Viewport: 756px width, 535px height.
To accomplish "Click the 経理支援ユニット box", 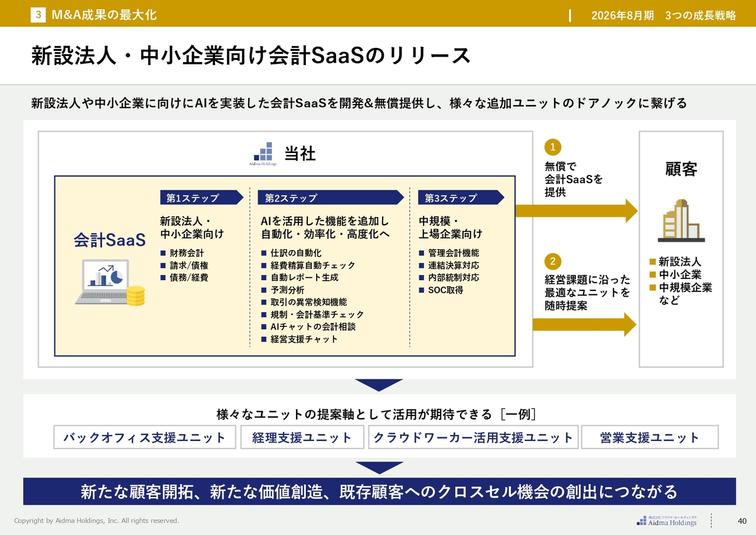I will click(302, 437).
